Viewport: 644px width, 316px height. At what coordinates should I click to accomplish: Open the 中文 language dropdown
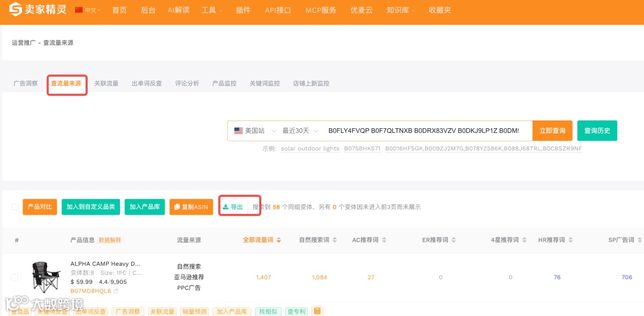92,10
